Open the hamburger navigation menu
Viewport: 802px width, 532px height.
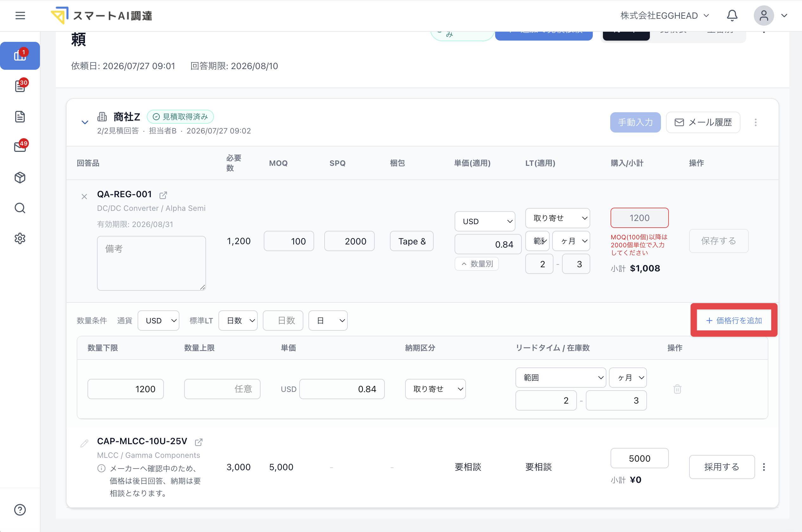coord(20,16)
